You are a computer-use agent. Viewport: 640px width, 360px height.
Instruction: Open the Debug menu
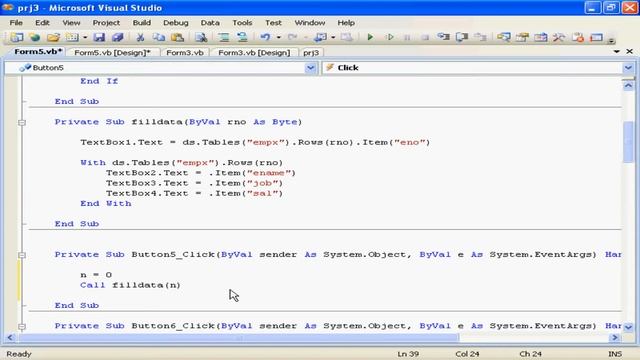pos(176,23)
